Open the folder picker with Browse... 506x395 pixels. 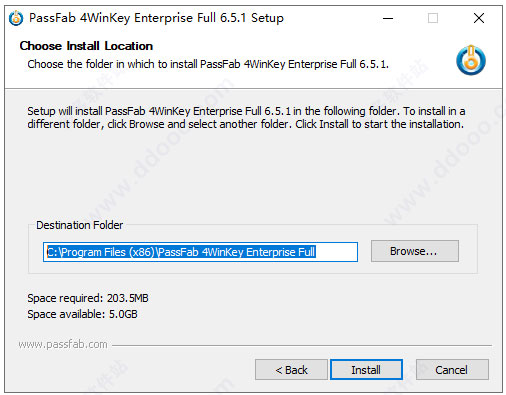click(x=415, y=251)
